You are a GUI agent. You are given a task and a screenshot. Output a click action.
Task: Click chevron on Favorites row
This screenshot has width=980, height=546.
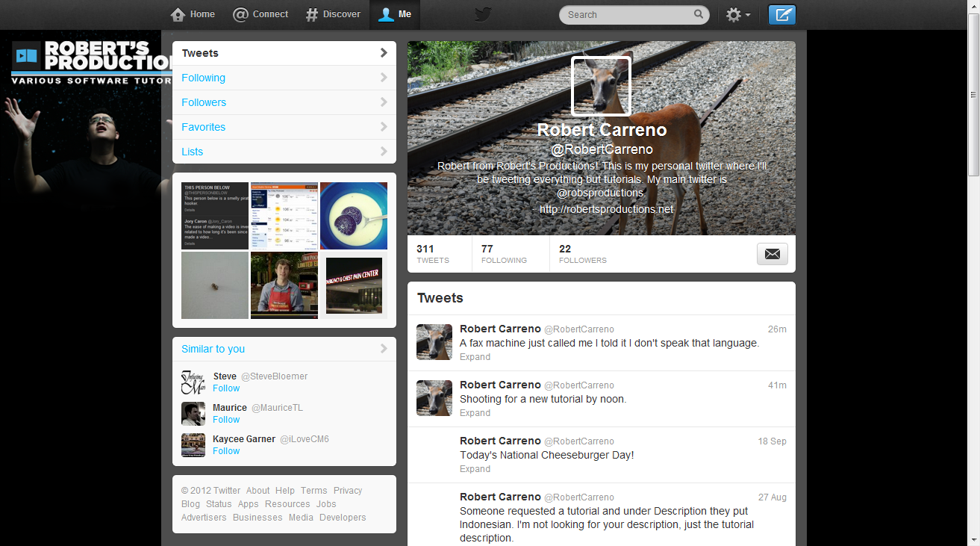[x=384, y=127]
